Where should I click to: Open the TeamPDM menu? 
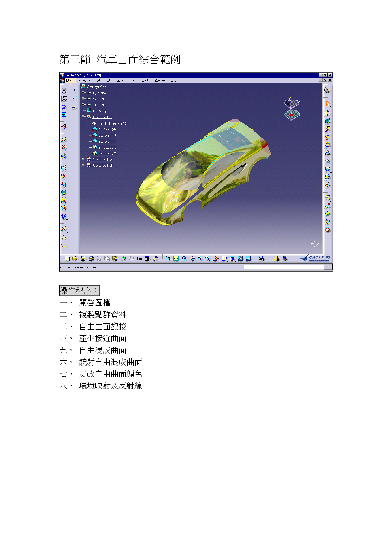[84, 80]
